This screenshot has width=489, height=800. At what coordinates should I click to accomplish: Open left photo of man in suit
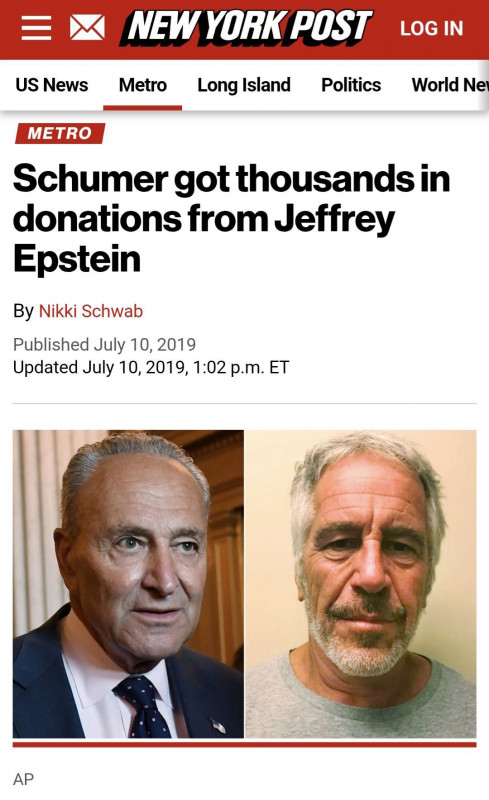[128, 584]
